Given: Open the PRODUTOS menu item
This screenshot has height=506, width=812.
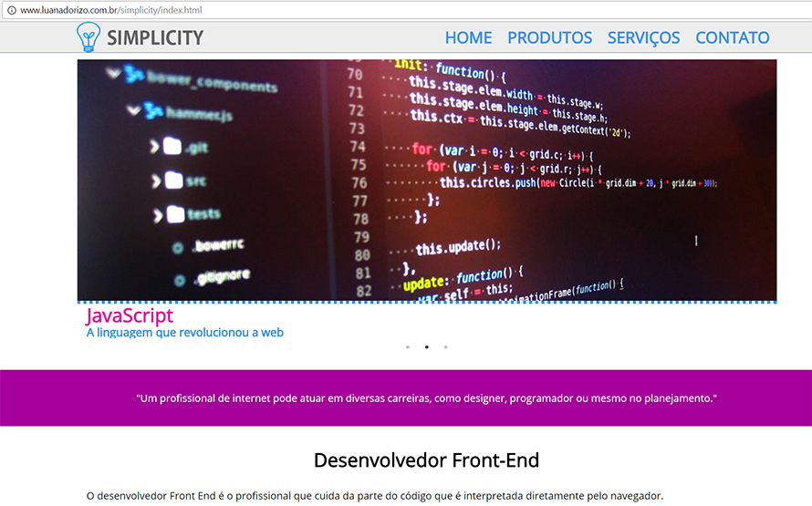Looking at the screenshot, I should coord(549,38).
